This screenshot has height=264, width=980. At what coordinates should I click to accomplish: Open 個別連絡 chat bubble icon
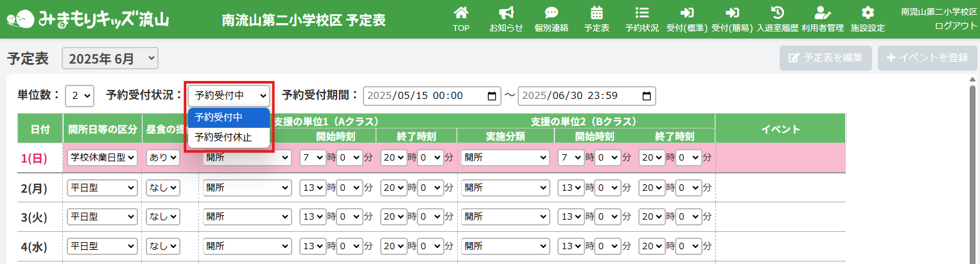click(x=551, y=13)
